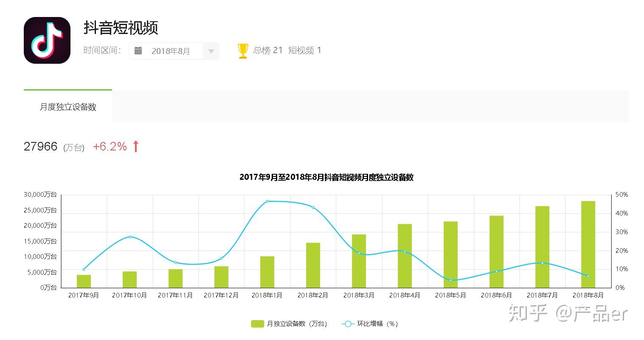
Task: Click the green bar for 2017年9月
Action: point(84,281)
